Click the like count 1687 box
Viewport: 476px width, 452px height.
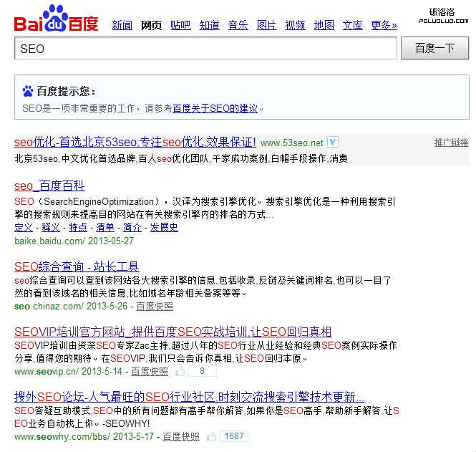234,436
